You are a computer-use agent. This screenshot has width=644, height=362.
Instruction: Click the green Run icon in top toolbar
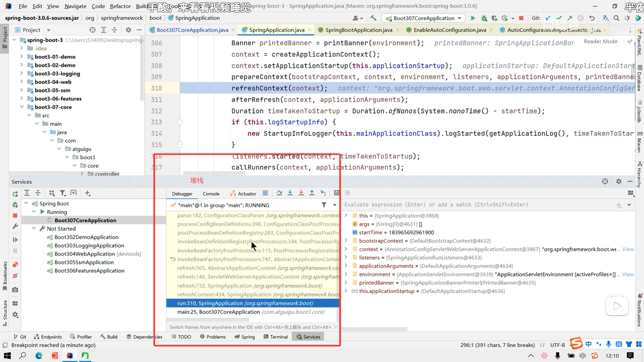(x=473, y=18)
